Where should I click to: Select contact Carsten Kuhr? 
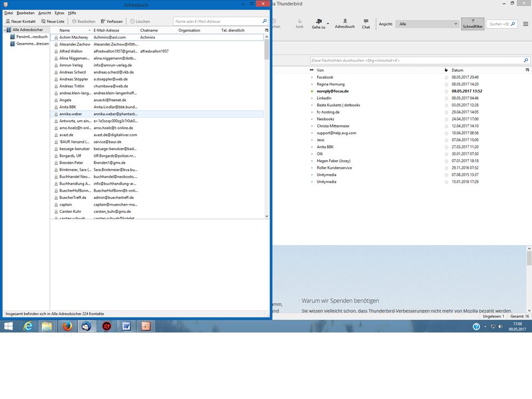(x=157, y=211)
